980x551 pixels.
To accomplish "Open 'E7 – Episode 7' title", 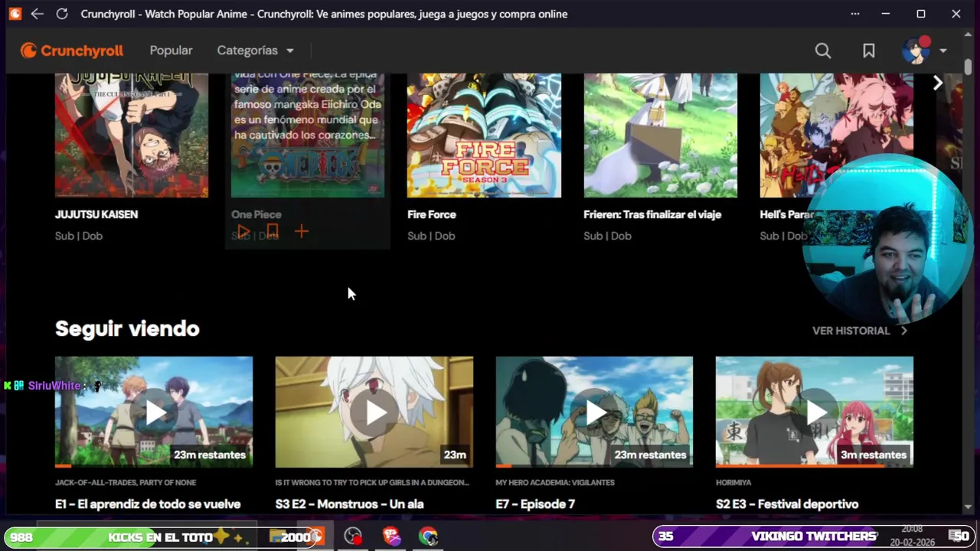I will (535, 504).
